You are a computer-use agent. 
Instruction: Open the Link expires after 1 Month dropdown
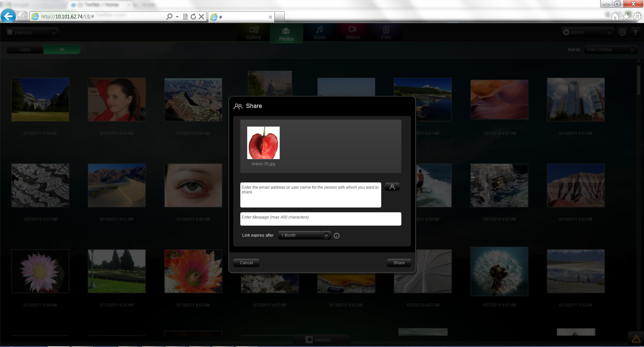point(304,235)
